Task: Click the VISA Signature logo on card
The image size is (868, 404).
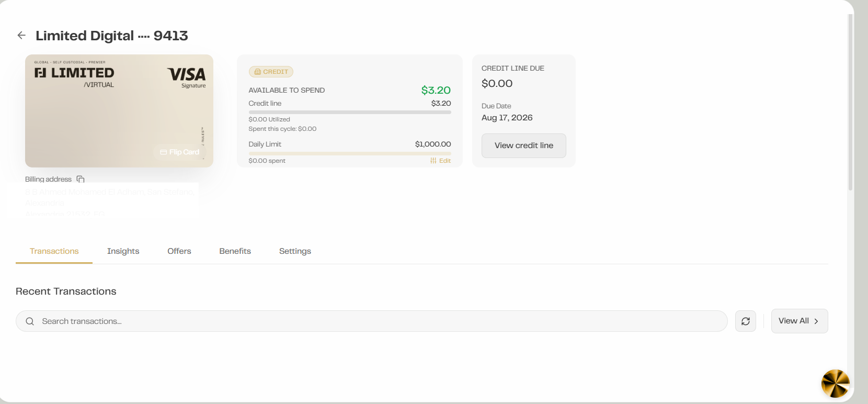Action: tap(187, 77)
